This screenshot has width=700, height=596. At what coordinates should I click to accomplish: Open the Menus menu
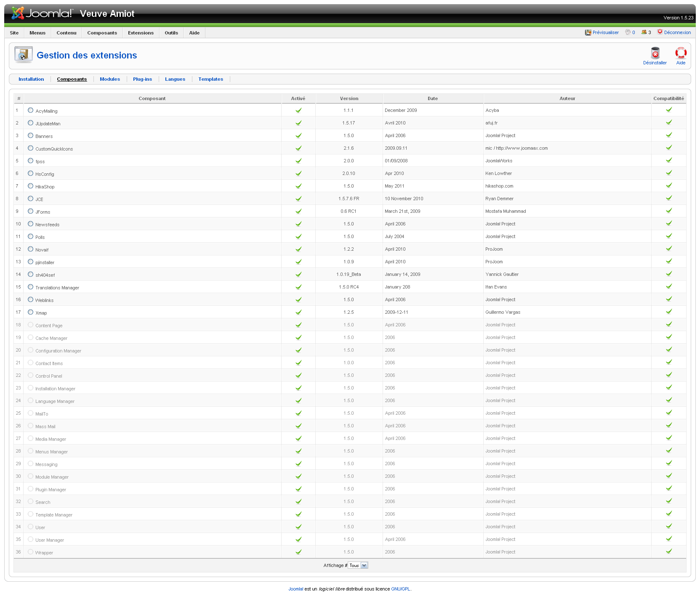tap(37, 33)
